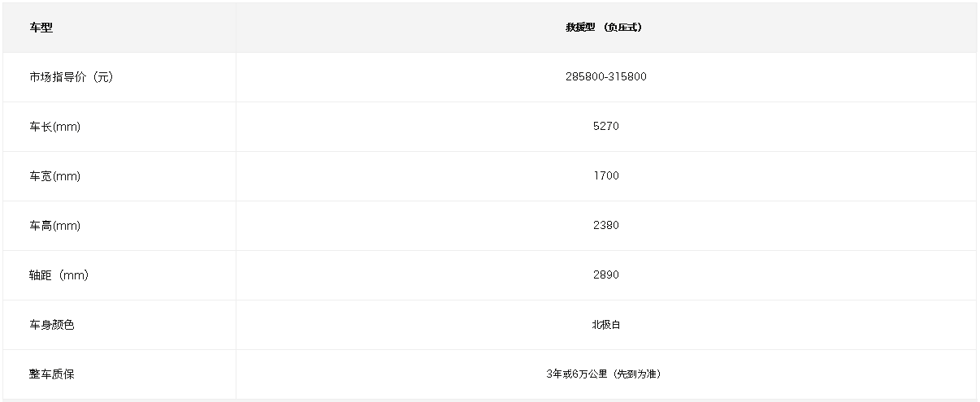
Task: Select the length value 5270
Action: [x=606, y=127]
